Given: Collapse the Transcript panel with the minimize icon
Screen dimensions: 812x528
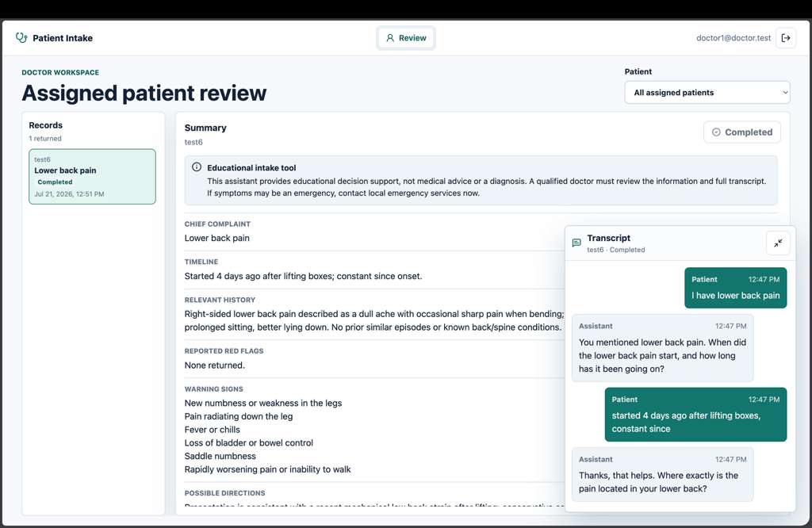Looking at the screenshot, I should (x=778, y=243).
